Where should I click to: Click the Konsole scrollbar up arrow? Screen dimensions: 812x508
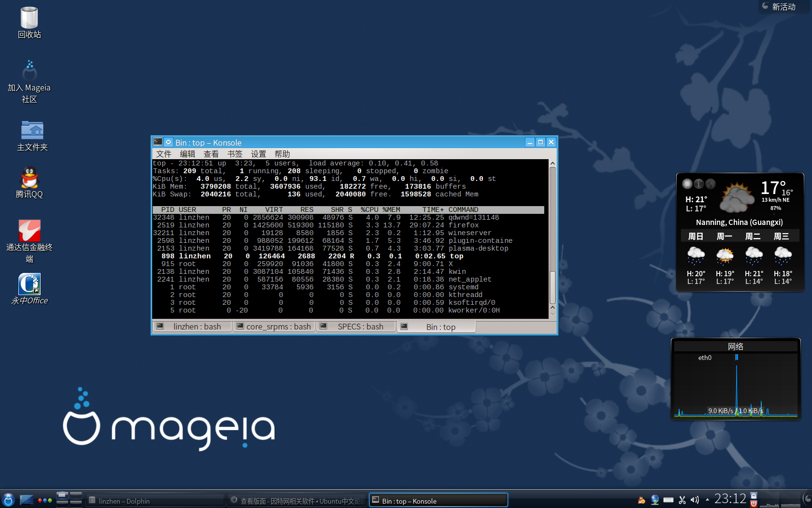click(x=552, y=163)
